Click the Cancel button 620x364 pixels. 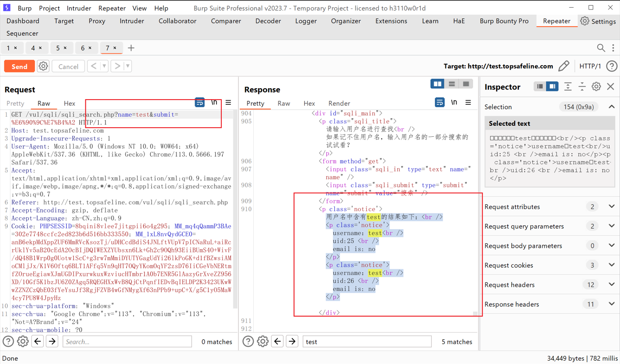pos(68,66)
